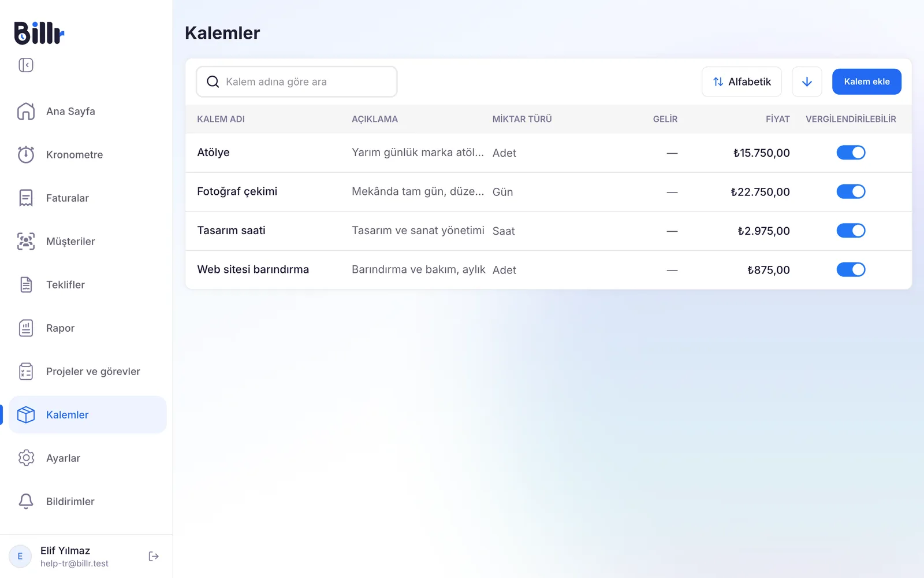
Task: Click the Billr logo
Action: coord(39,33)
